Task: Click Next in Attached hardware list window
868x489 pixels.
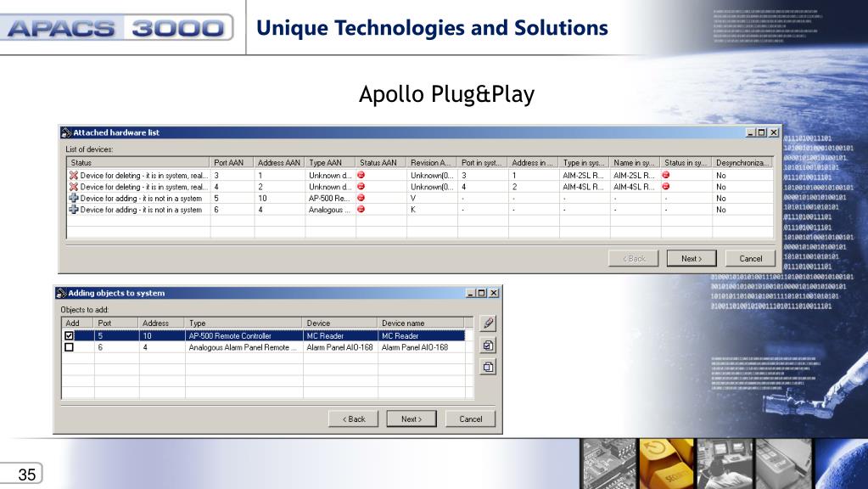Action: pyautogui.click(x=692, y=259)
